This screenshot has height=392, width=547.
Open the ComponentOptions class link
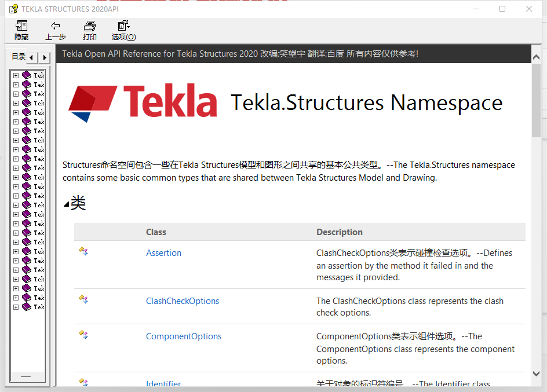pyautogui.click(x=184, y=336)
